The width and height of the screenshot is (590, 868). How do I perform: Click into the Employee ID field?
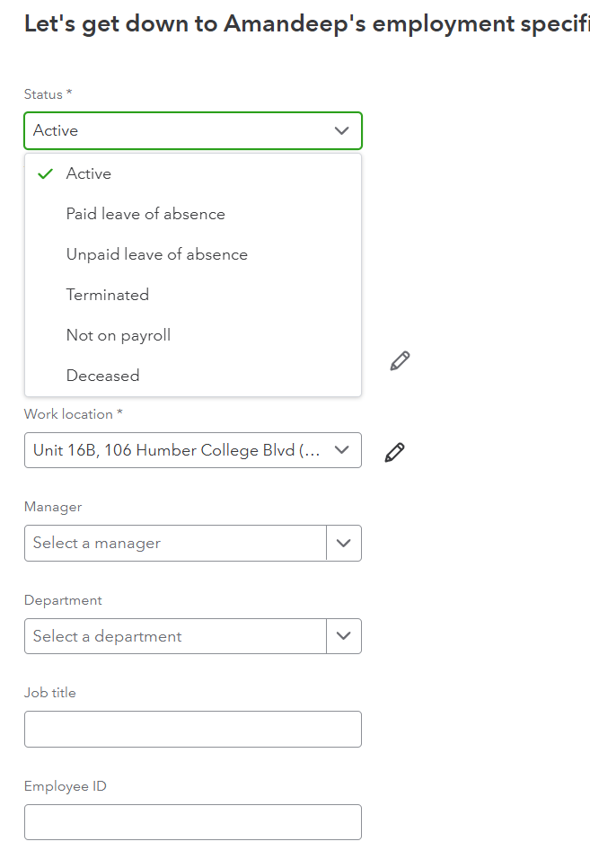192,822
